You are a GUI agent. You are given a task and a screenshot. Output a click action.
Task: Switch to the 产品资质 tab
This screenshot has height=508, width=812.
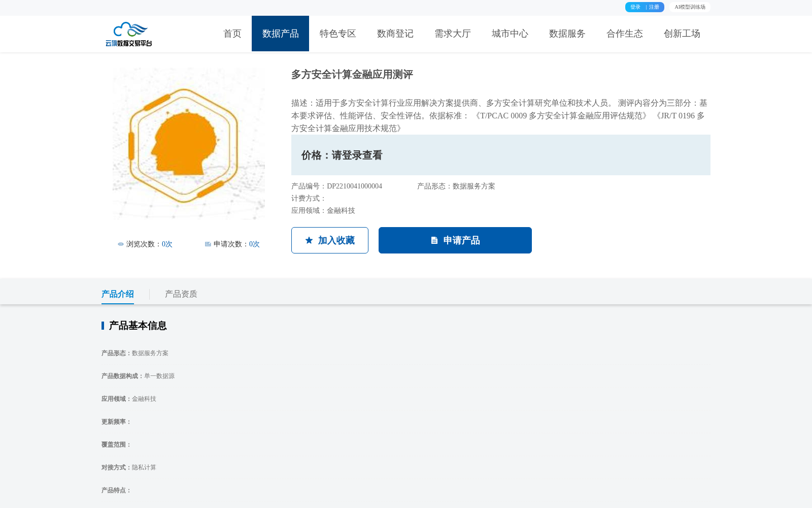pos(181,294)
